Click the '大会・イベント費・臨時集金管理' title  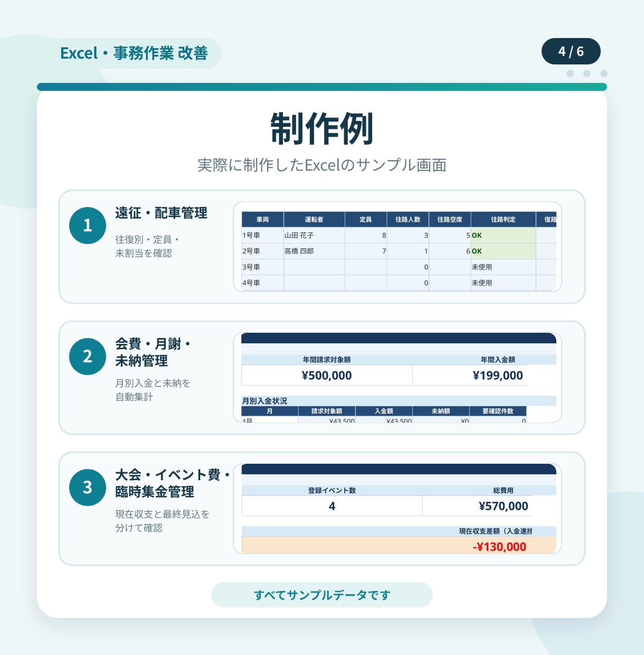coord(173,483)
